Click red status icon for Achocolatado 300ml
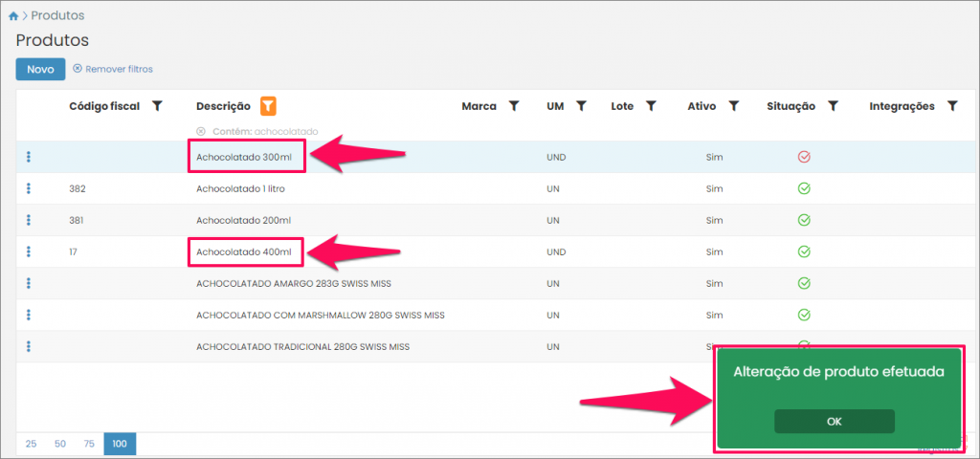 [x=804, y=157]
